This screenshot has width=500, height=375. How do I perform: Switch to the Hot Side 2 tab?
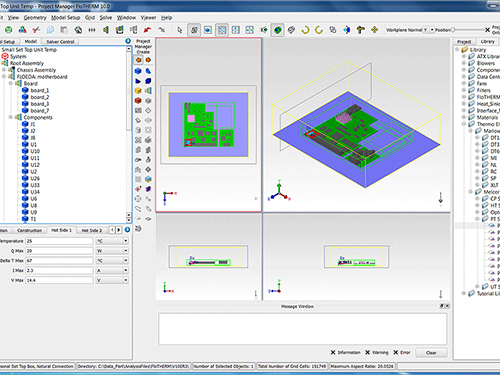(92, 230)
